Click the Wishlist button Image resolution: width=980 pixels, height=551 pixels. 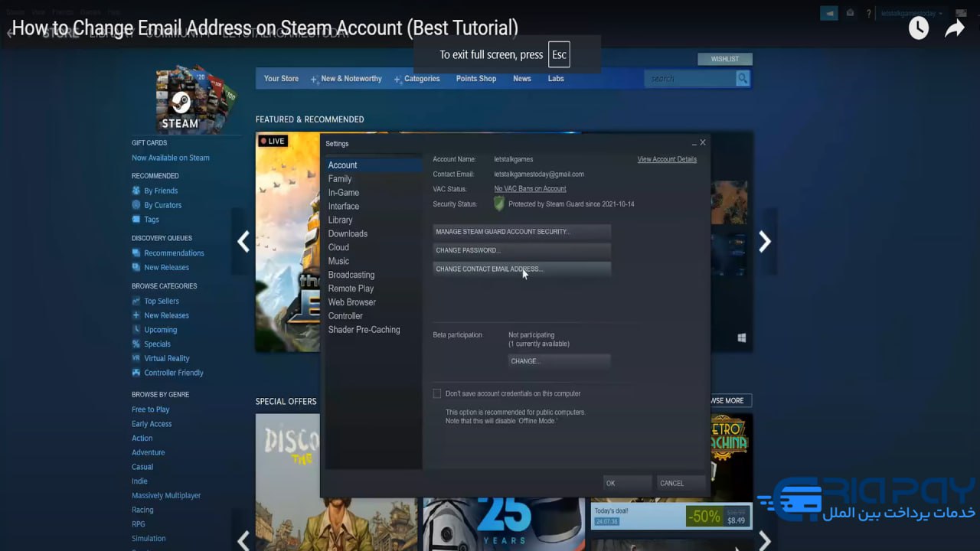(x=725, y=59)
